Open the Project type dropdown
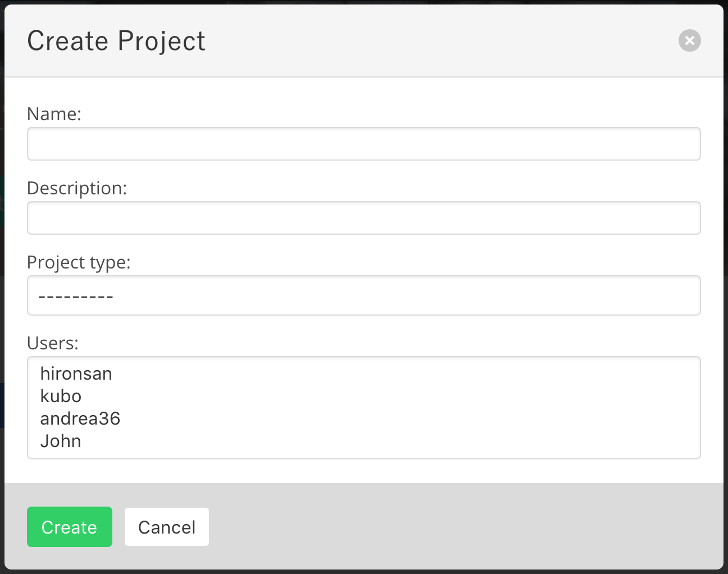The height and width of the screenshot is (574, 728). click(x=363, y=295)
